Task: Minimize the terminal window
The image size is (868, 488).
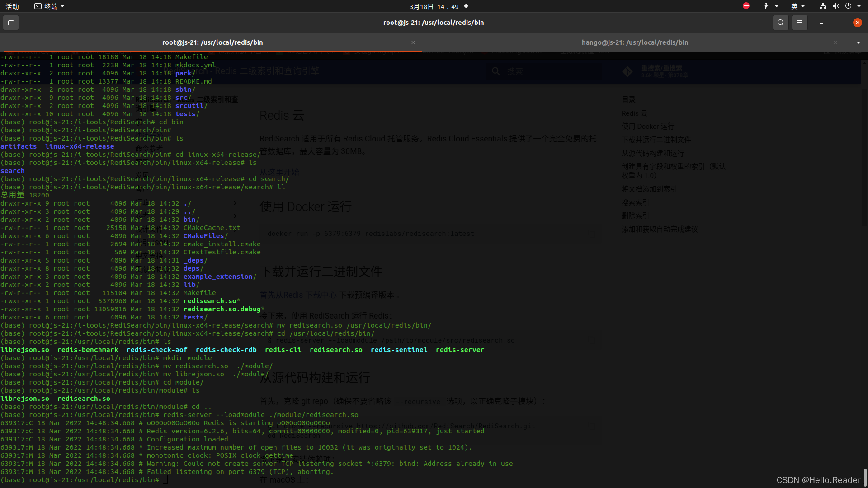Action: tap(821, 23)
